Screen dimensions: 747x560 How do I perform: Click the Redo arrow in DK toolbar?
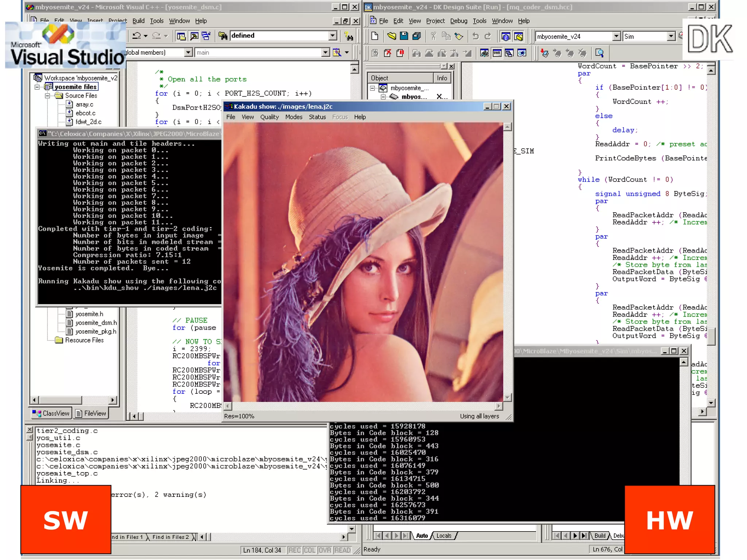[488, 36]
